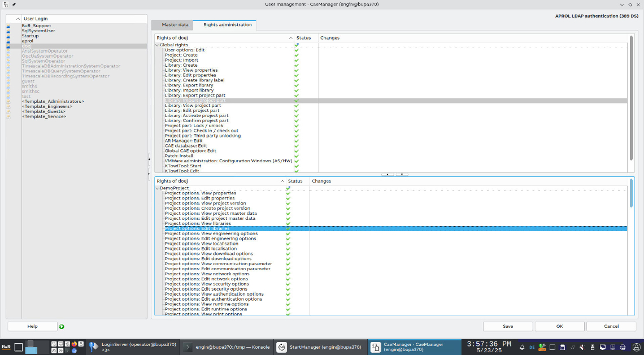Open notifications bell in system tray
644x355 pixels.
(x=522, y=348)
